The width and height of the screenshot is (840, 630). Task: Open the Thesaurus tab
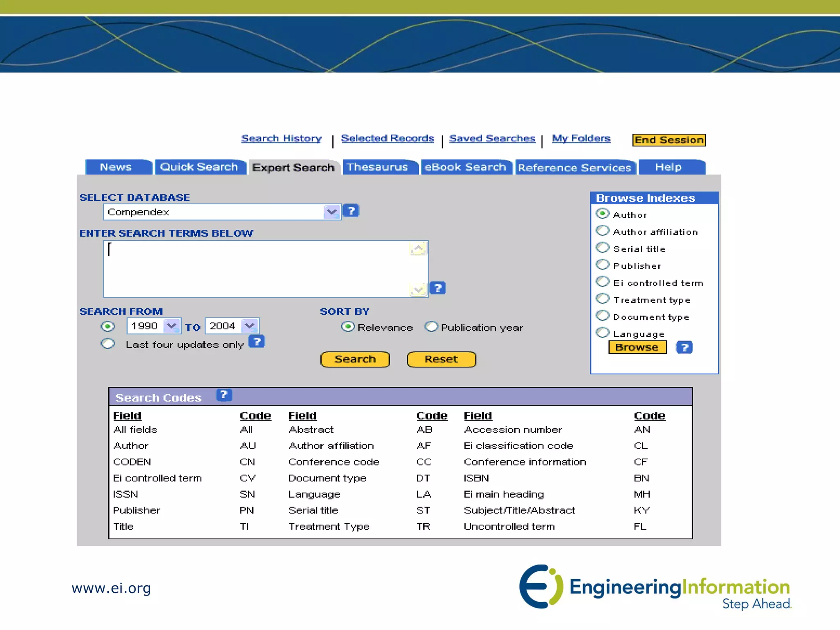377,167
